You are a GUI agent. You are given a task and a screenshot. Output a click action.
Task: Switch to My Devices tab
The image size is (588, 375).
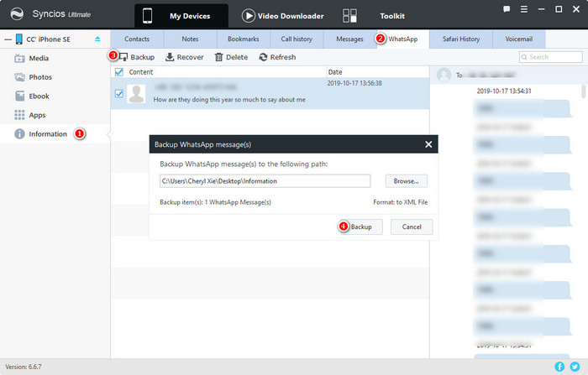click(x=181, y=16)
